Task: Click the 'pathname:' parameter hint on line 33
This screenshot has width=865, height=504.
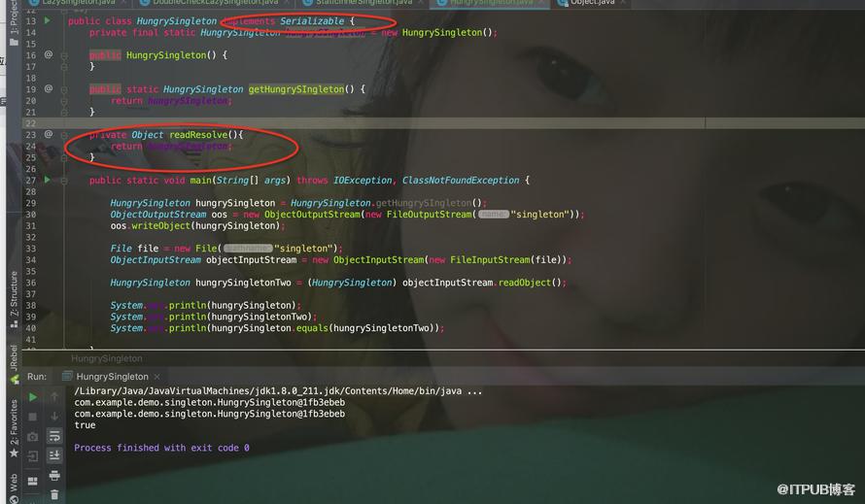Action: tap(248, 249)
